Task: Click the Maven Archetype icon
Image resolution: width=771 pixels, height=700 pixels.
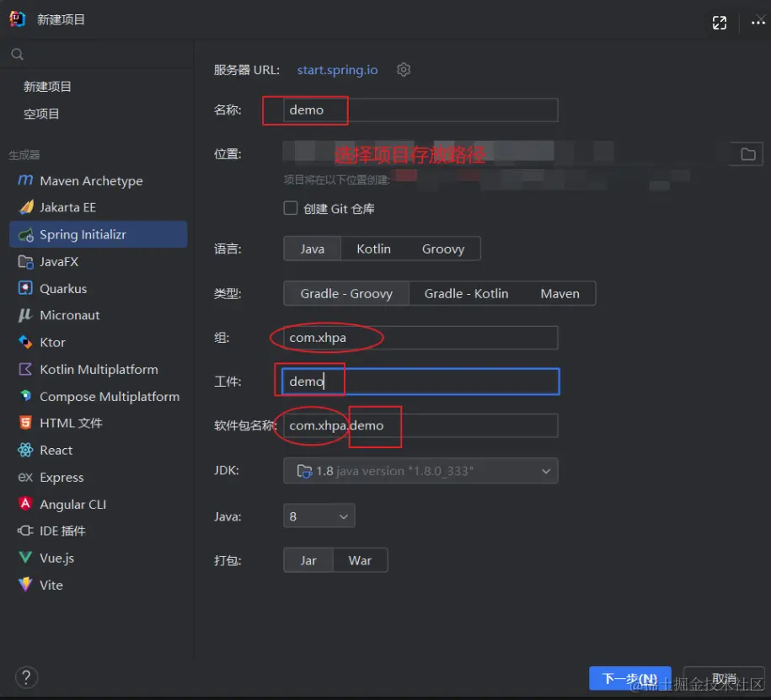Action: (x=25, y=180)
